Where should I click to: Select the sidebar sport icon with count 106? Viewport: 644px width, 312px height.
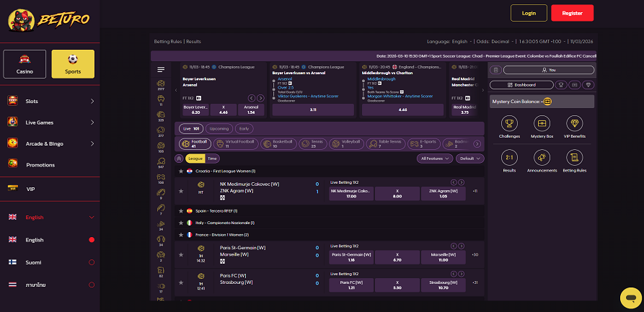pos(161,179)
